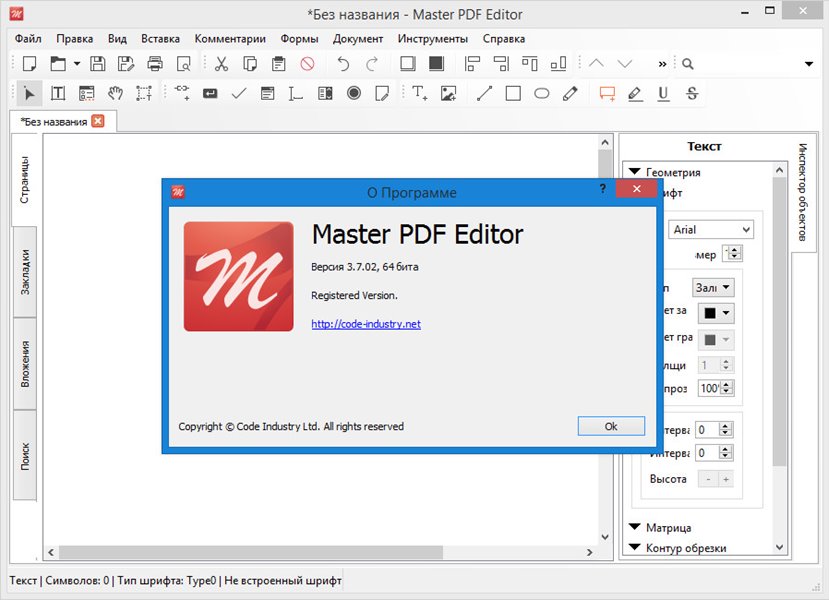Click the copy icon
829x600 pixels.
(250, 64)
